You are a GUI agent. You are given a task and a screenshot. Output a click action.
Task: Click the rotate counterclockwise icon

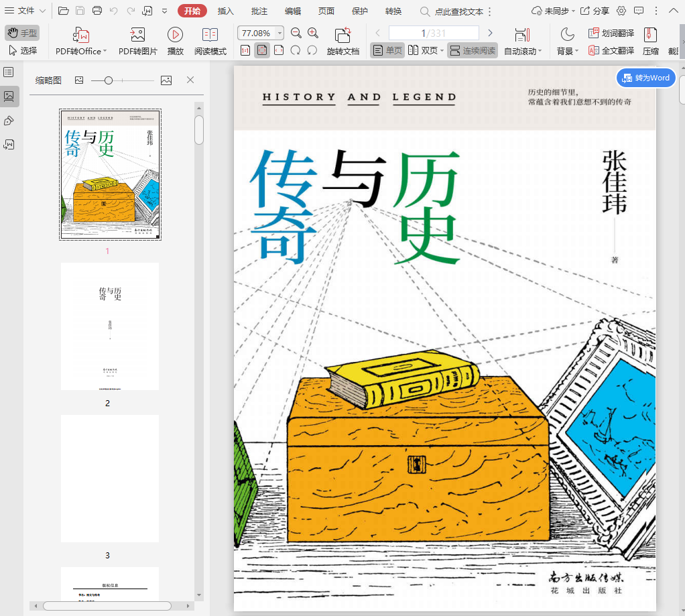(312, 51)
